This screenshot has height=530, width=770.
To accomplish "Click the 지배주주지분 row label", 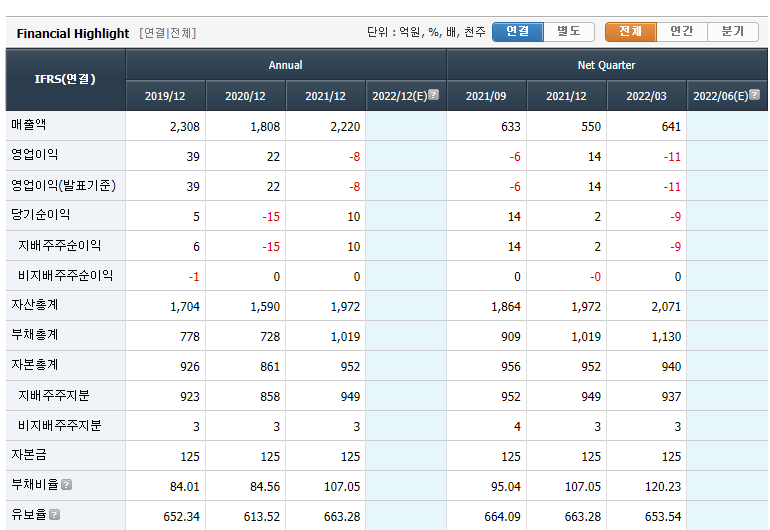I will click(x=54, y=395).
